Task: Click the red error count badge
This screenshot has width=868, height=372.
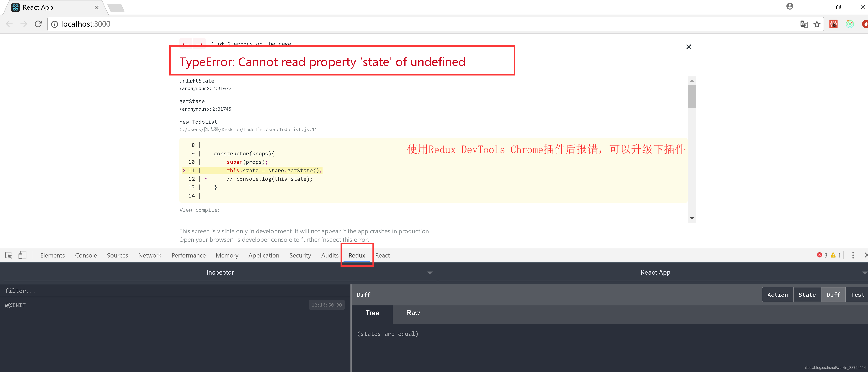Action: [822, 255]
